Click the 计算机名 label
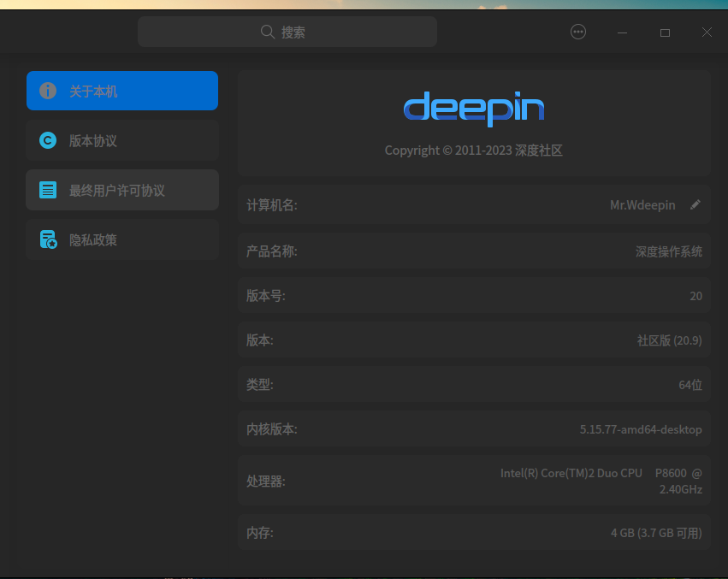 272,205
